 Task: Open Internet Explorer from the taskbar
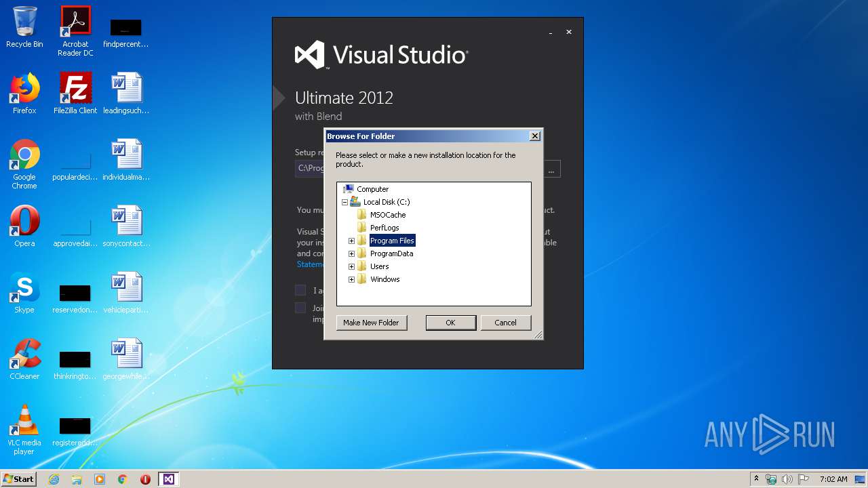click(54, 479)
